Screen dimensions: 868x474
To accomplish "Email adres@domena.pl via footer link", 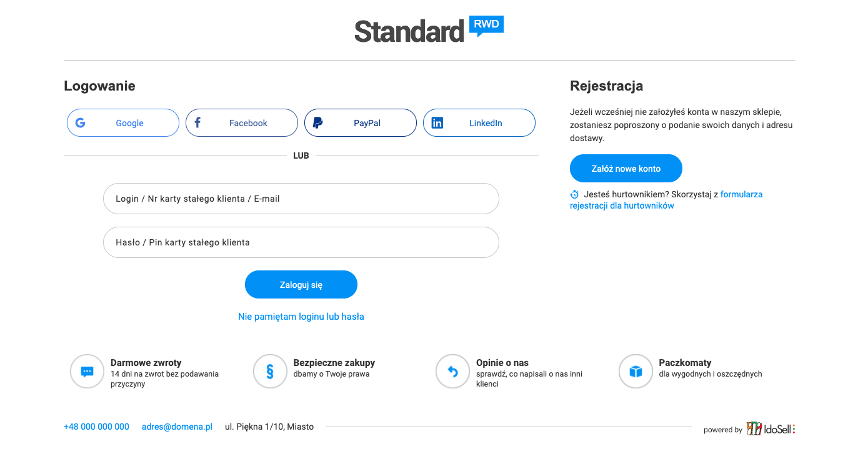I will pos(177,427).
